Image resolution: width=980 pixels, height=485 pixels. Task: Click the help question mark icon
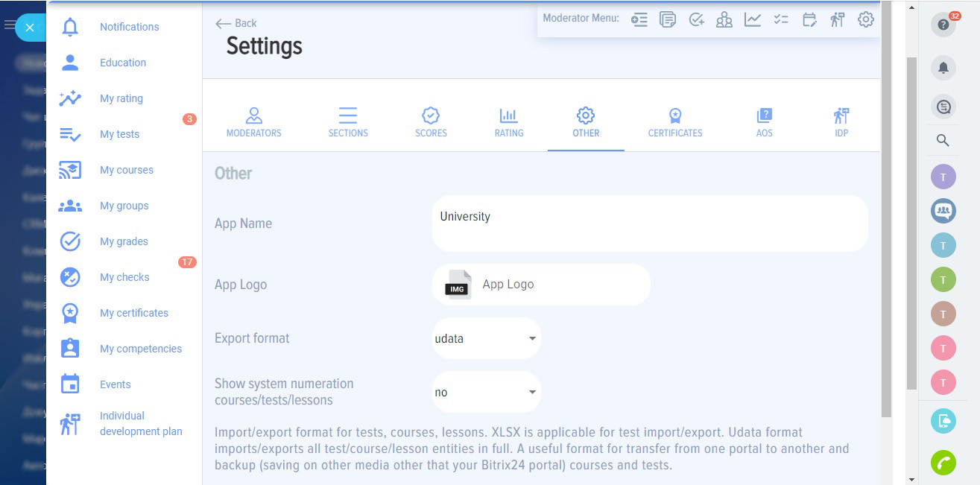click(943, 25)
